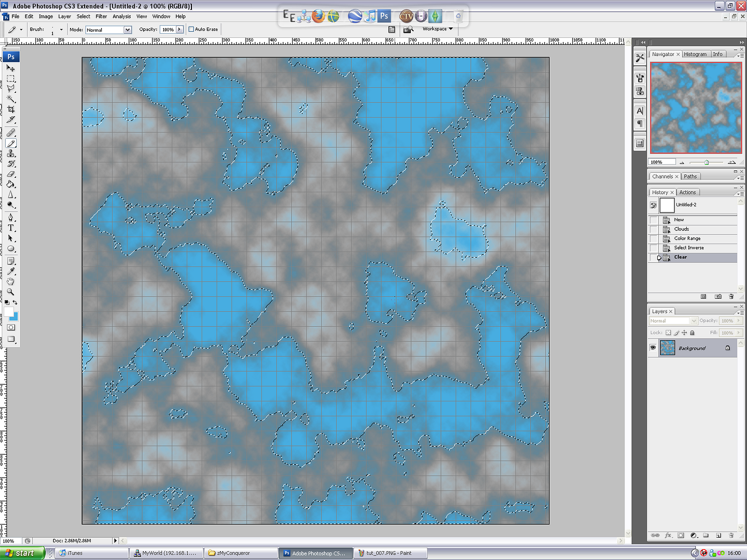Open the Filter menu
747x560 pixels.
(x=101, y=17)
